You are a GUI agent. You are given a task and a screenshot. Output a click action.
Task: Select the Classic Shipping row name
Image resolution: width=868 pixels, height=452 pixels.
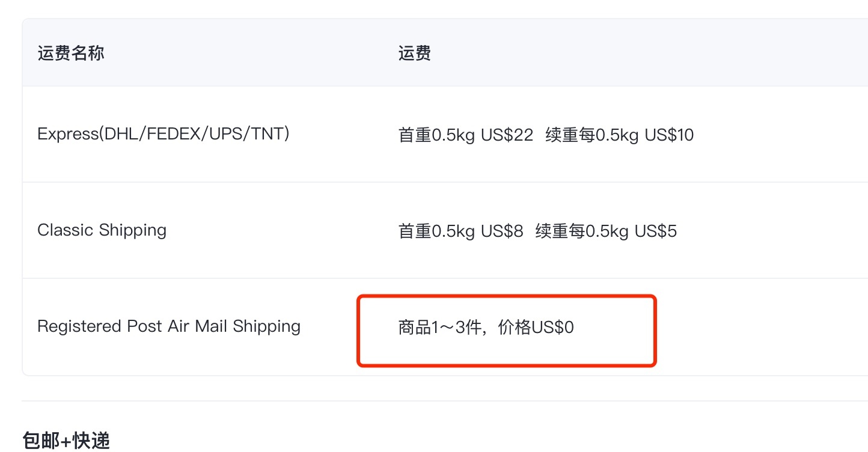coord(102,230)
